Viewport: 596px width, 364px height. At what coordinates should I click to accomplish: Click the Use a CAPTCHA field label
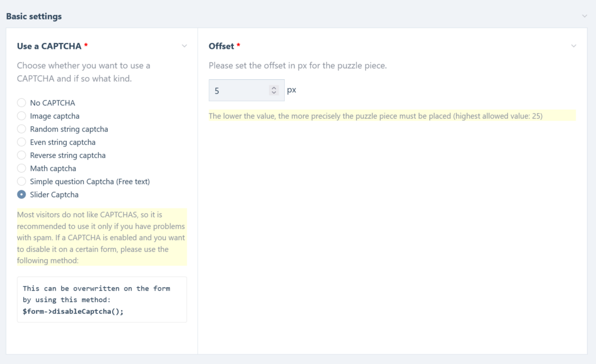tap(49, 46)
